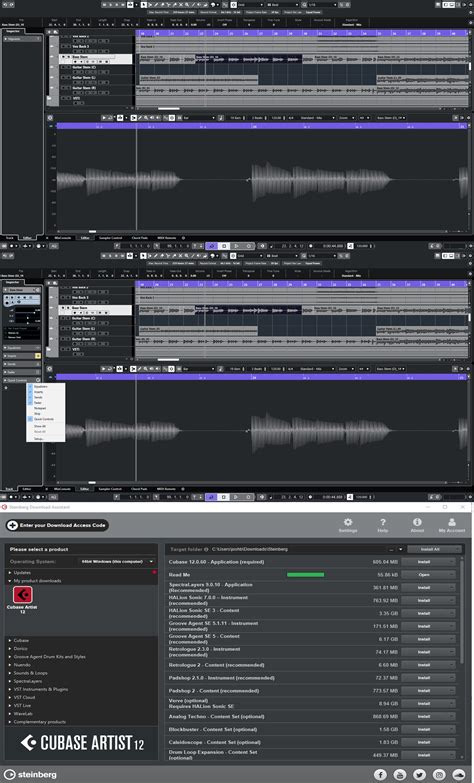Expand the Complementary products category

(9, 722)
